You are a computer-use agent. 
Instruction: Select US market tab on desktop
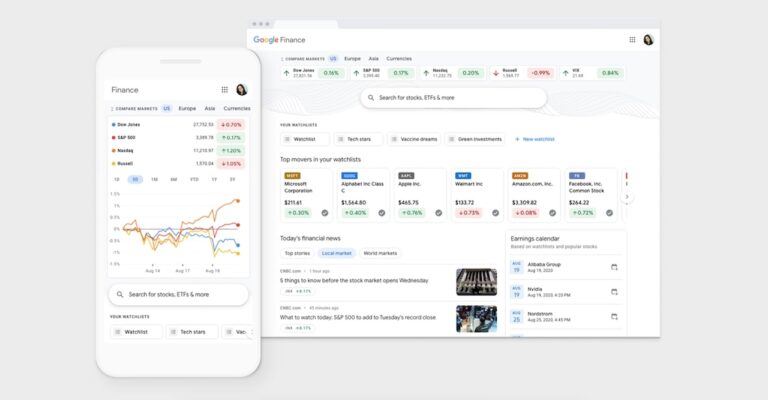(333, 59)
